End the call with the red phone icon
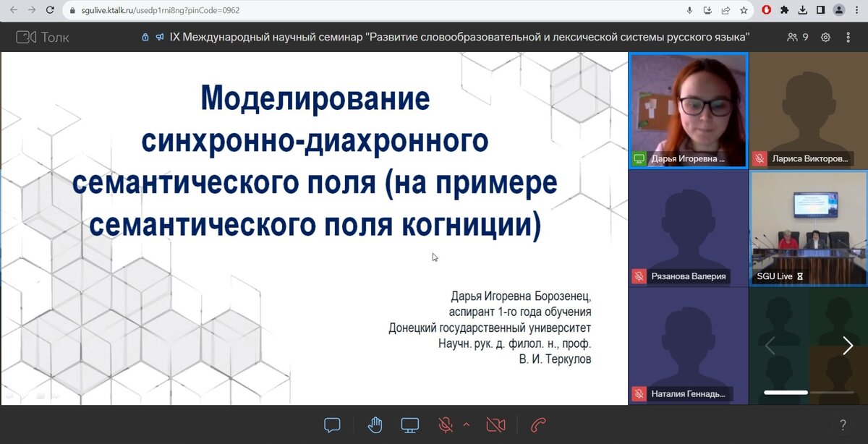This screenshot has height=444, width=868. click(x=537, y=426)
